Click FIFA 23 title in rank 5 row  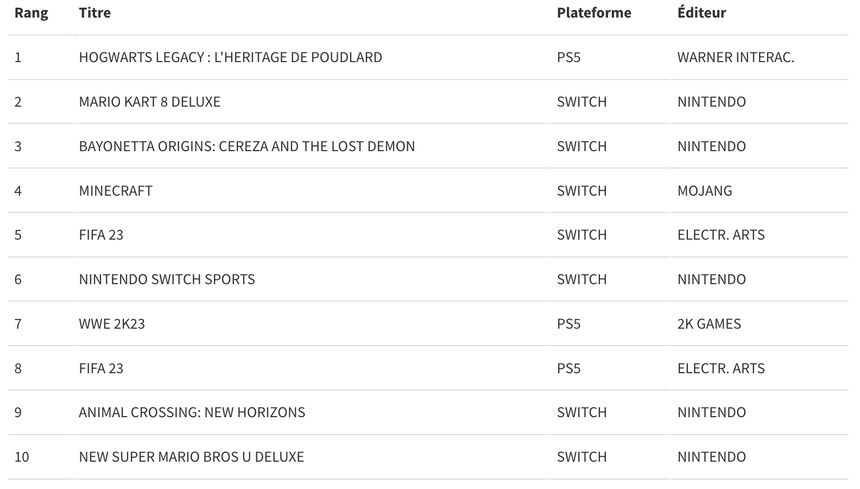coord(101,235)
